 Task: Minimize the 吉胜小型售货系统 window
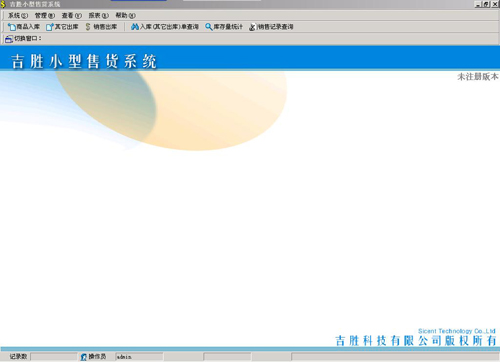478,4
